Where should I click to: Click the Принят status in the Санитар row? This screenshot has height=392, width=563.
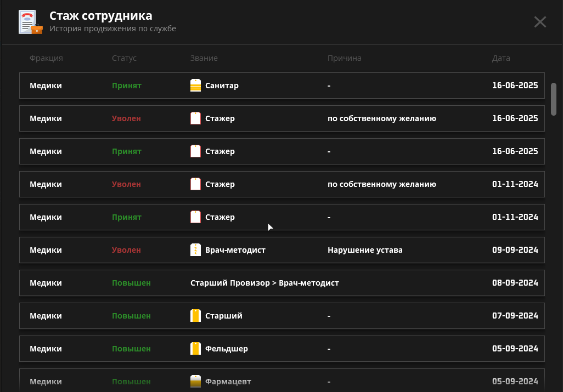pos(127,86)
